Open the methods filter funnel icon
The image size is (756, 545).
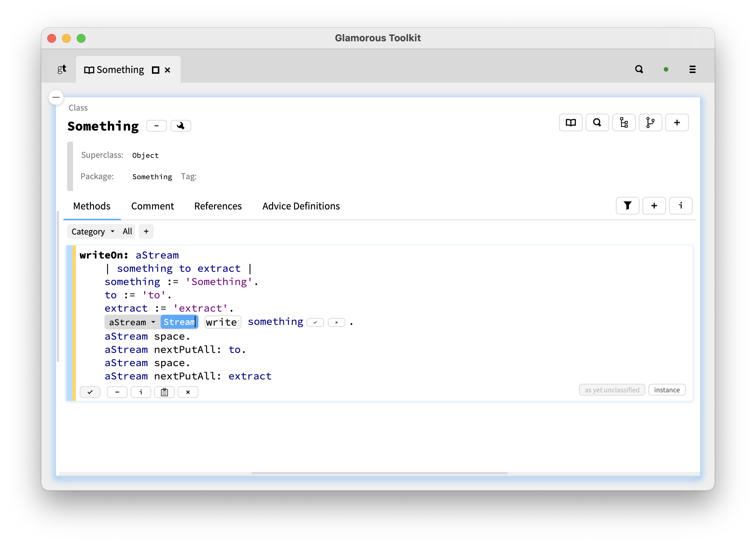628,206
